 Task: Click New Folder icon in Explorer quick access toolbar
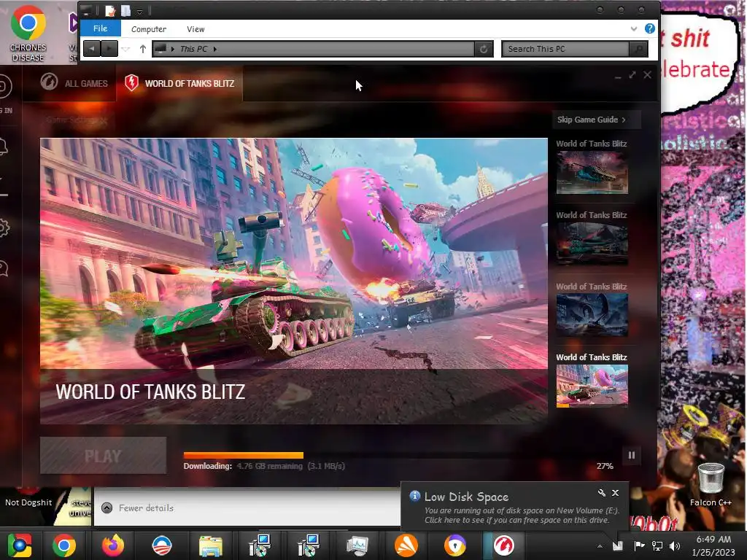click(x=126, y=10)
